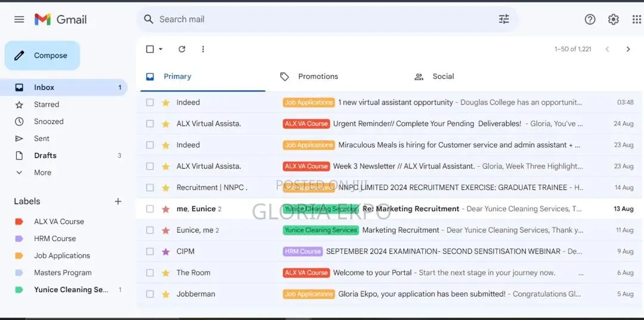Click the magnifier search icon

click(x=148, y=19)
